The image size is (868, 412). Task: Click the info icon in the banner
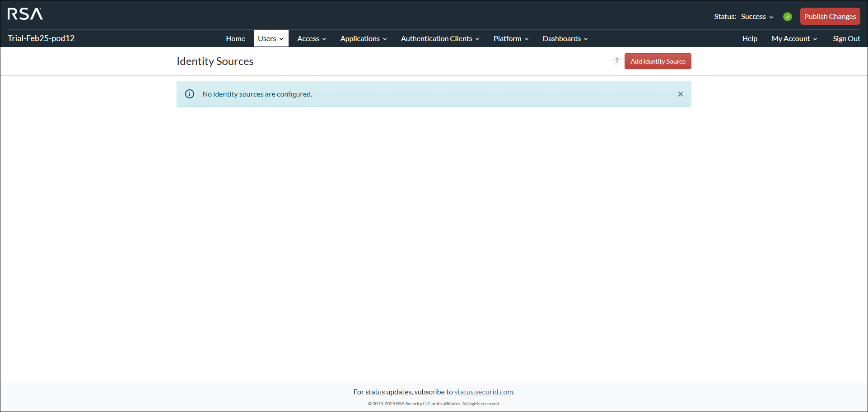coord(190,94)
